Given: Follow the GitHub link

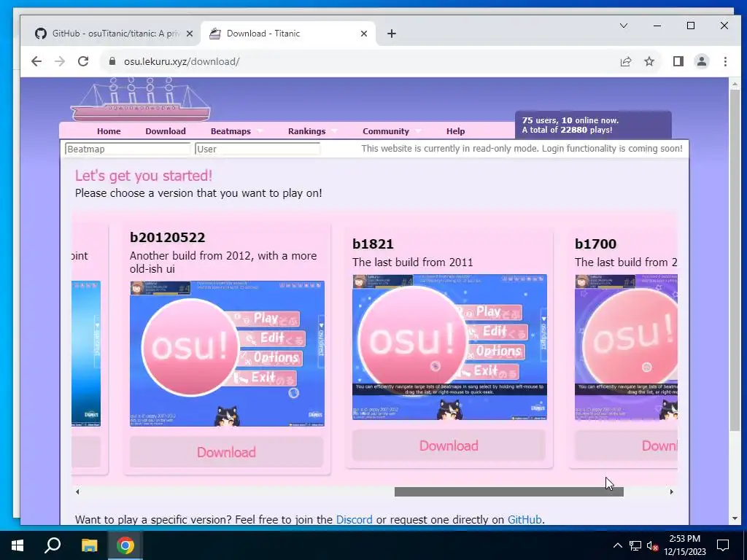Looking at the screenshot, I should pyautogui.click(x=525, y=519).
